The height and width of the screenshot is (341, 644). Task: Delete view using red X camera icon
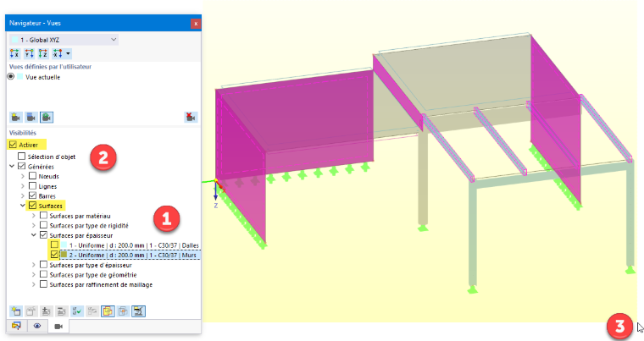click(x=191, y=118)
